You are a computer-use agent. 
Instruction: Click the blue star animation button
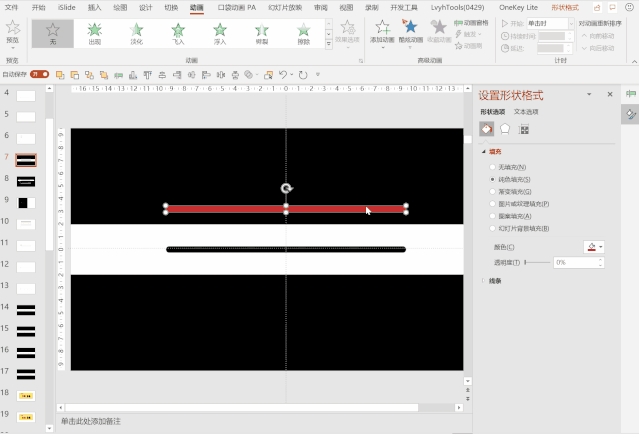point(410,27)
